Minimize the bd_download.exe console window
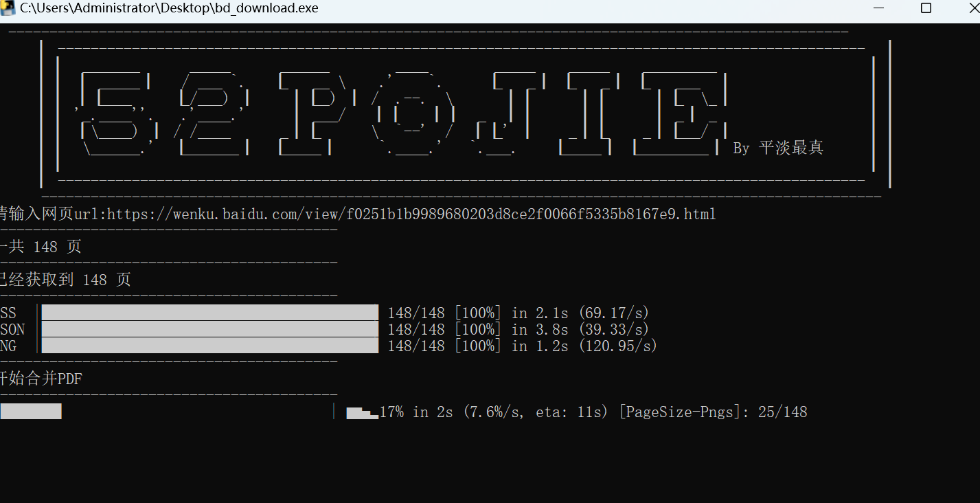 pos(880,8)
